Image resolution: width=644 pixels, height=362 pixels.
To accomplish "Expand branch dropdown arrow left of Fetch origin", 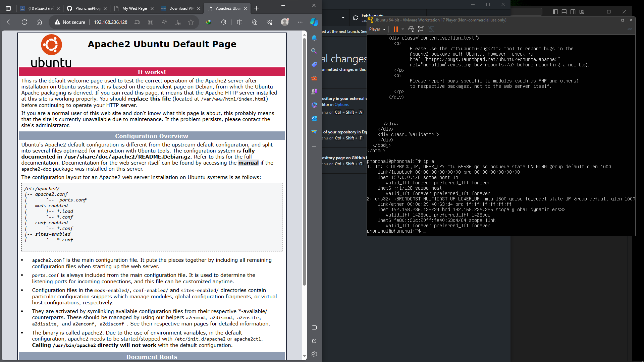I will pos(343,18).
